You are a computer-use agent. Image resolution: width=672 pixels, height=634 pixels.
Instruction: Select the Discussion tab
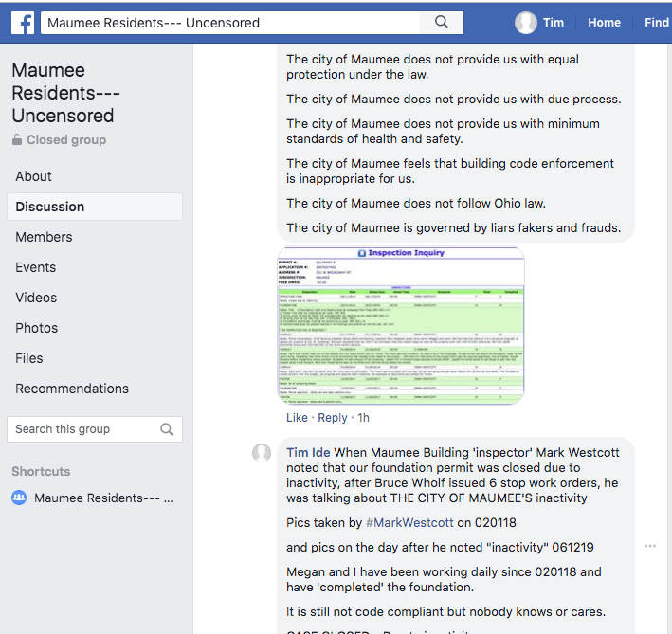[50, 207]
